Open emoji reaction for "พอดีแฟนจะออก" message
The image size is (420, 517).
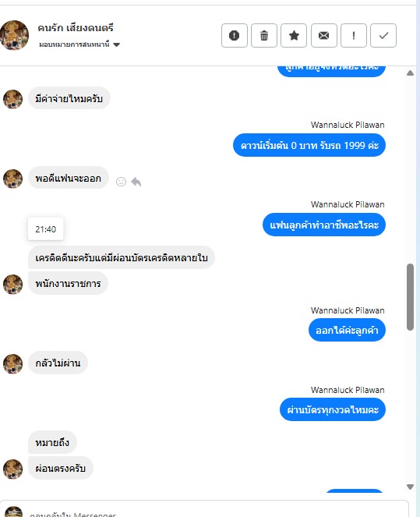click(x=121, y=182)
